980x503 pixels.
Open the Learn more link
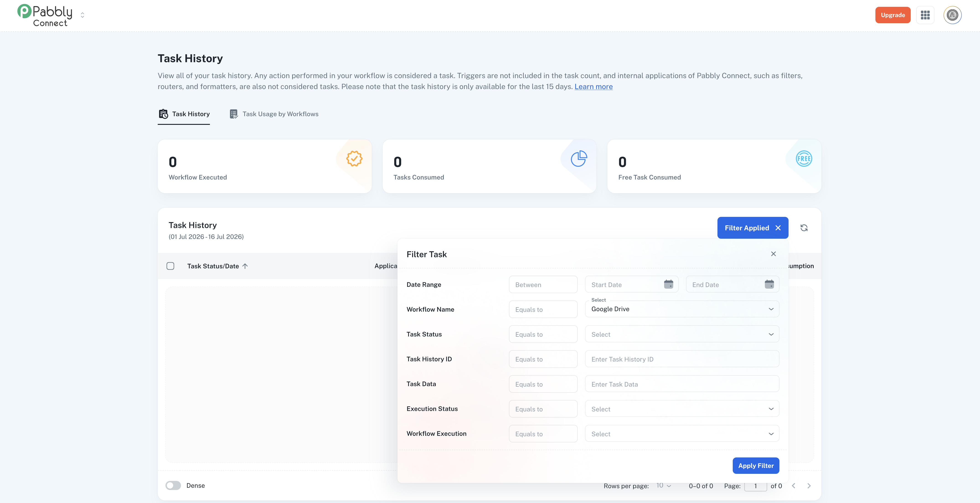tap(593, 87)
